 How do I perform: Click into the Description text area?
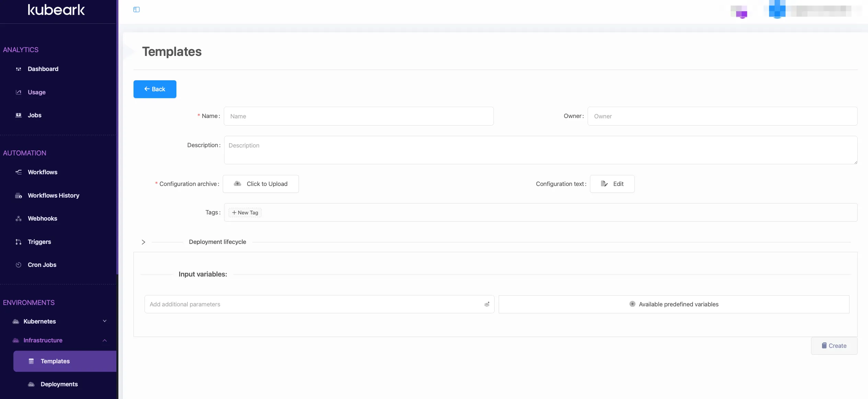pyautogui.click(x=541, y=150)
